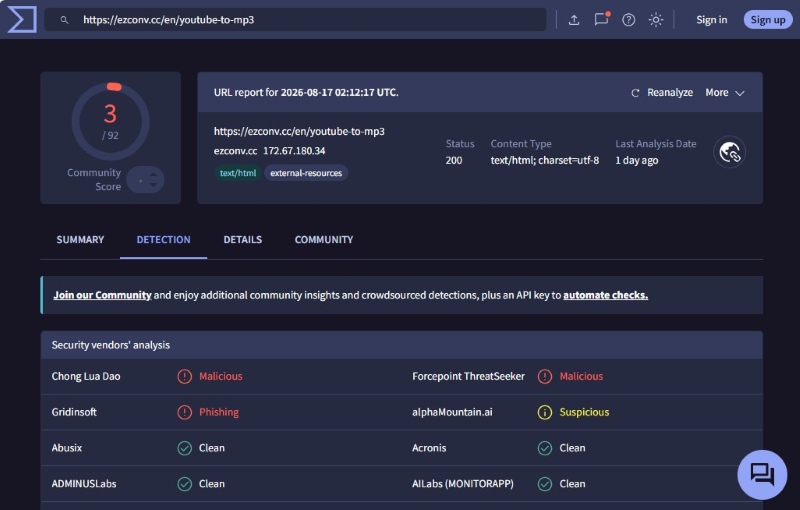
Task: Click the ezconv.cc domain text
Action: click(x=235, y=151)
